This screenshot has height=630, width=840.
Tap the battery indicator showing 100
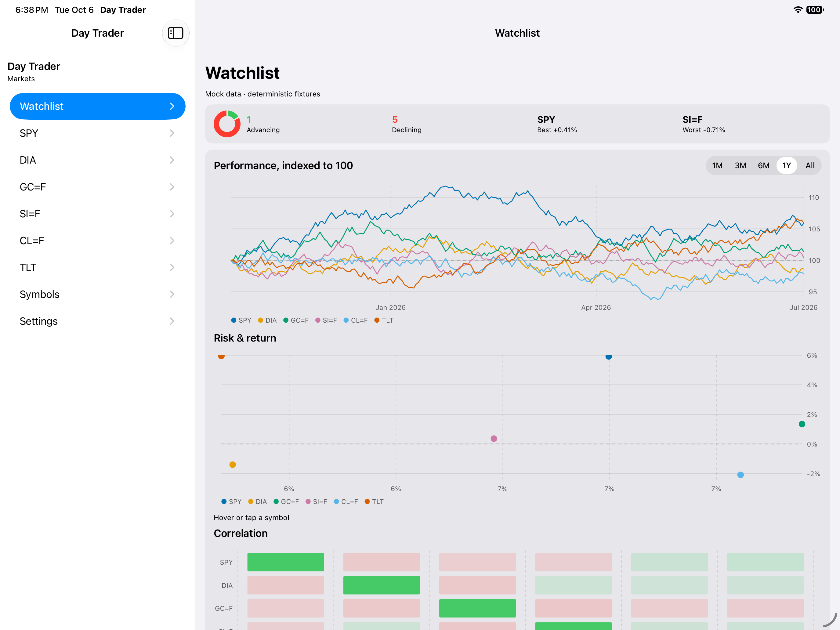point(815,10)
